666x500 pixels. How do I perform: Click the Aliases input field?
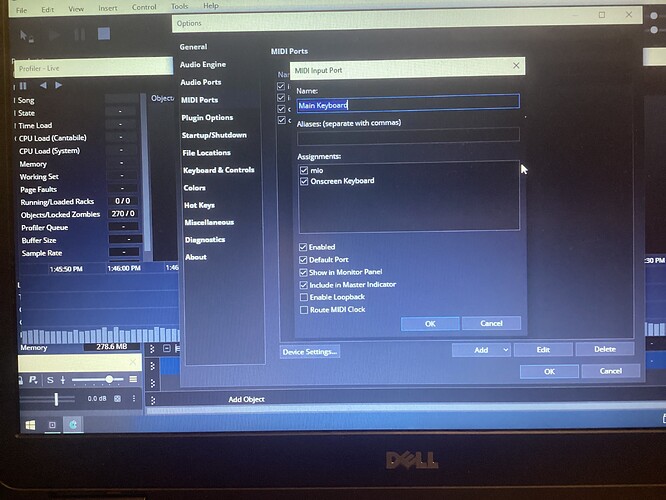point(408,136)
